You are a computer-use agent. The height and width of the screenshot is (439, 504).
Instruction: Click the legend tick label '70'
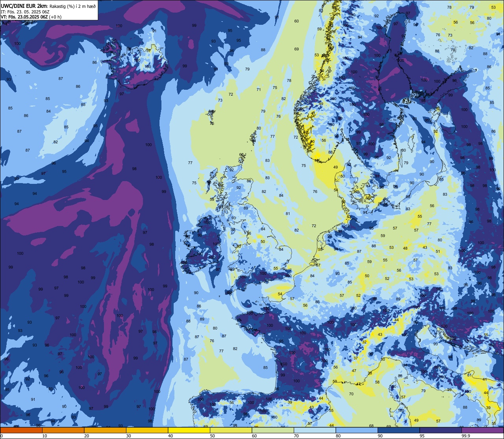tap(296, 436)
